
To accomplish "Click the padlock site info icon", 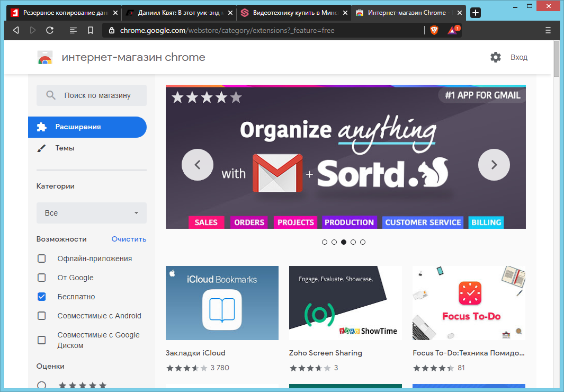I will [x=112, y=31].
